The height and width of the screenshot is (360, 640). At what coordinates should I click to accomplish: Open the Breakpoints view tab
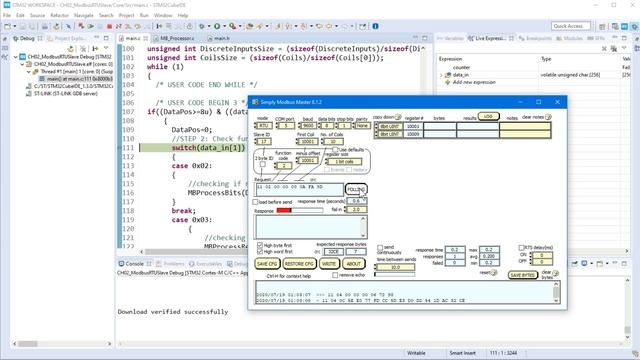[536, 38]
